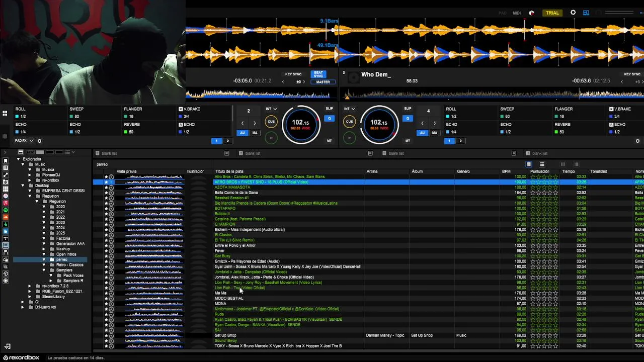Image resolution: width=644 pixels, height=362 pixels.
Task: Open iTunes source icon in sidebar
Action: click(6, 196)
